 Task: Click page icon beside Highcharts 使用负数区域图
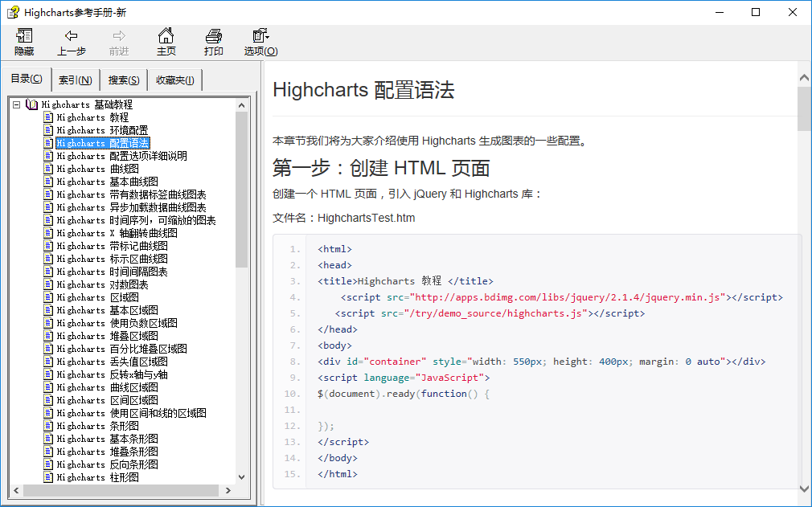(48, 323)
